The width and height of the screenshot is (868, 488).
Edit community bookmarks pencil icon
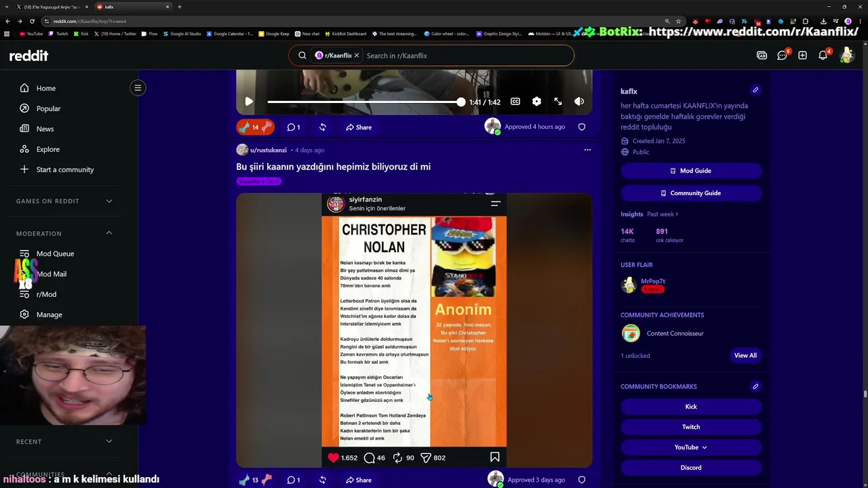[x=755, y=386]
